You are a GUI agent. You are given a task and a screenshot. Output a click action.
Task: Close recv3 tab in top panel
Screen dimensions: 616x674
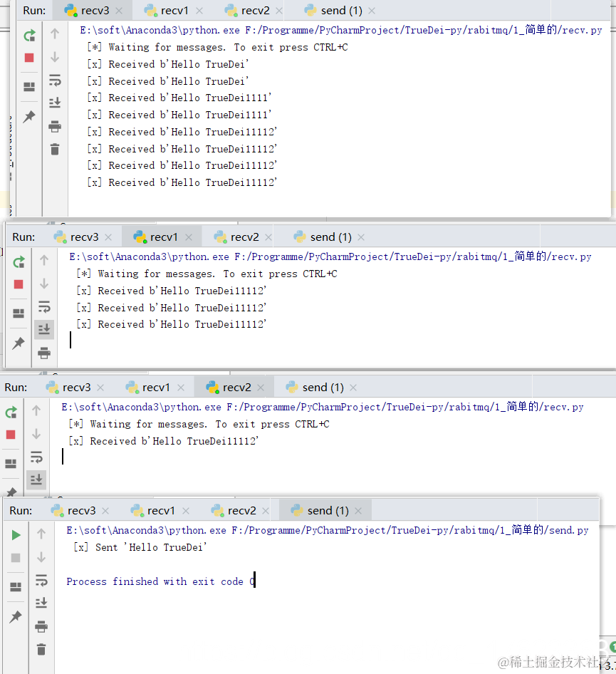click(x=119, y=11)
